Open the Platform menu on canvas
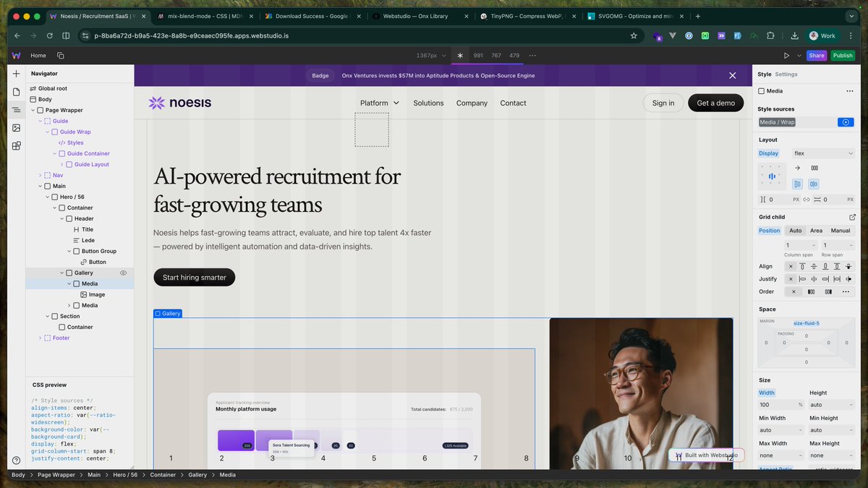868x488 pixels. (380, 103)
